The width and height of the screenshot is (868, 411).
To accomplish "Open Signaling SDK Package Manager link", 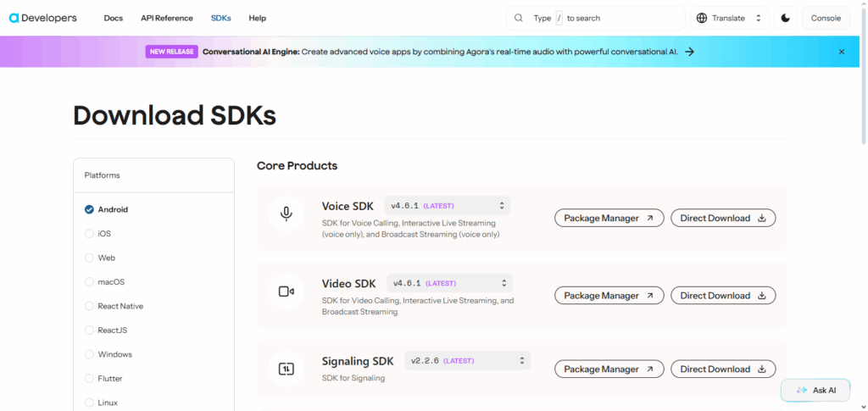I will click(x=609, y=369).
